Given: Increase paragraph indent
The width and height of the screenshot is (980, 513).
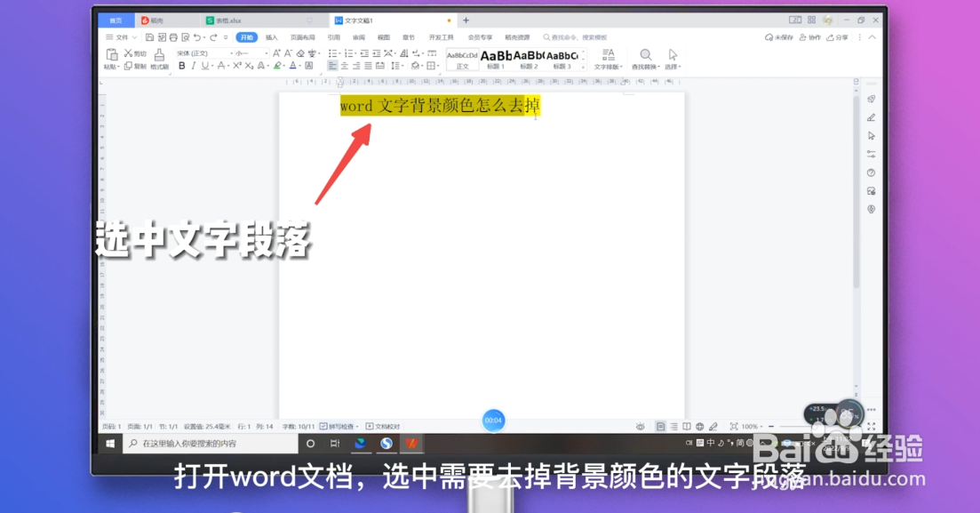Looking at the screenshot, I should tap(376, 54).
